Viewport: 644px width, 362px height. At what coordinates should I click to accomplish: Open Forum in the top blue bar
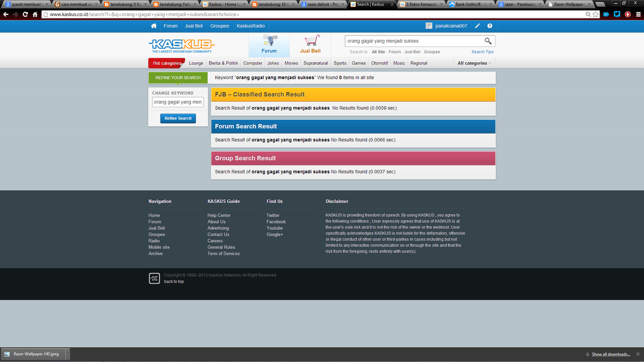coord(171,26)
